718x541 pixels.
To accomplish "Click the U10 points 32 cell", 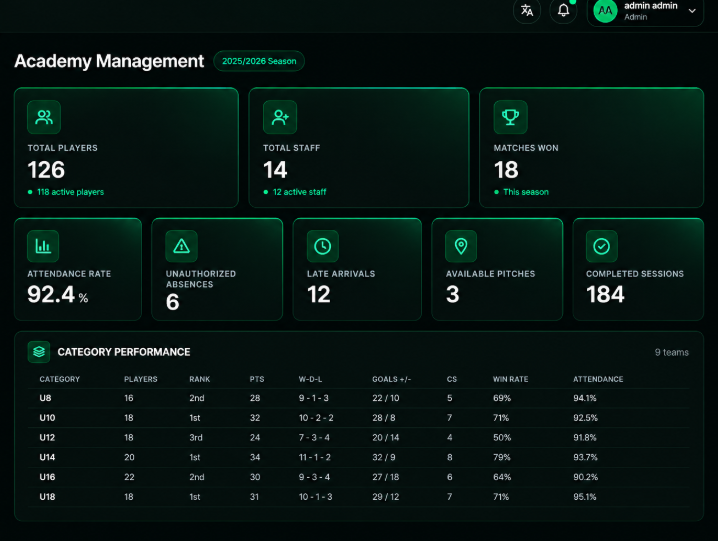I will 255,418.
